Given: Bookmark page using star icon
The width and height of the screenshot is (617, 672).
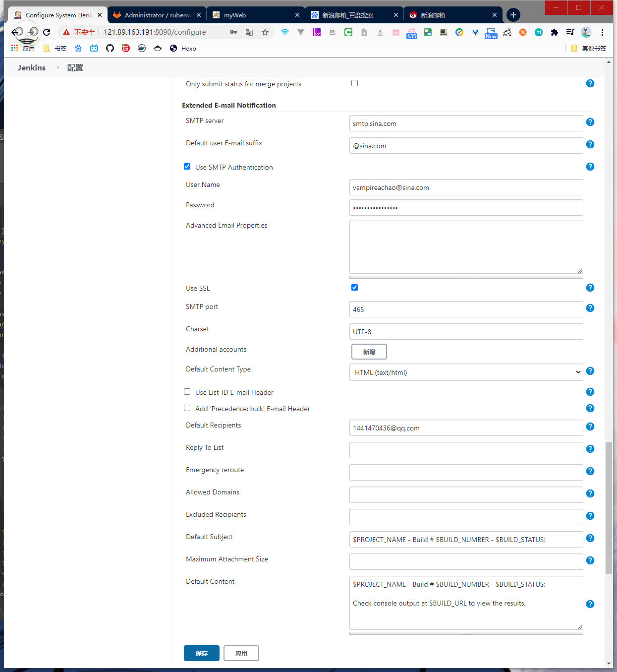Looking at the screenshot, I should click(x=265, y=32).
